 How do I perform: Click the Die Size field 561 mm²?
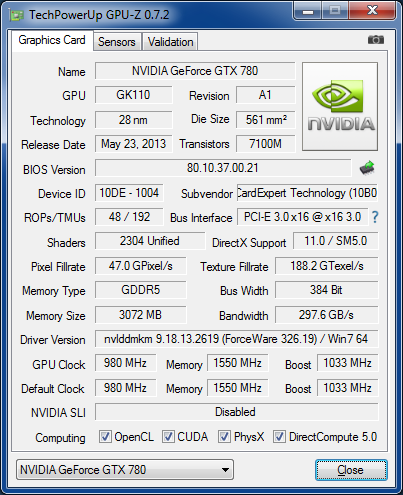coord(266,120)
